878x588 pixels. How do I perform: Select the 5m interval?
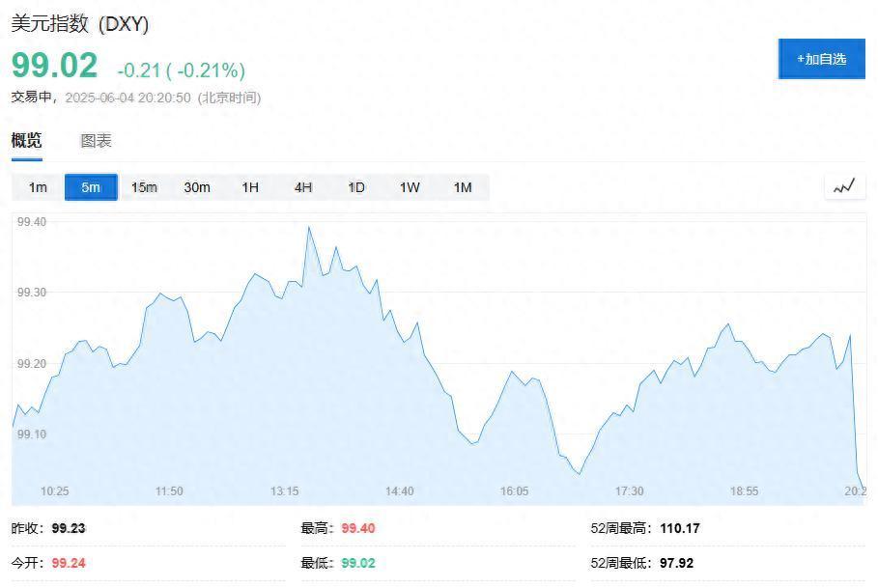(x=91, y=187)
